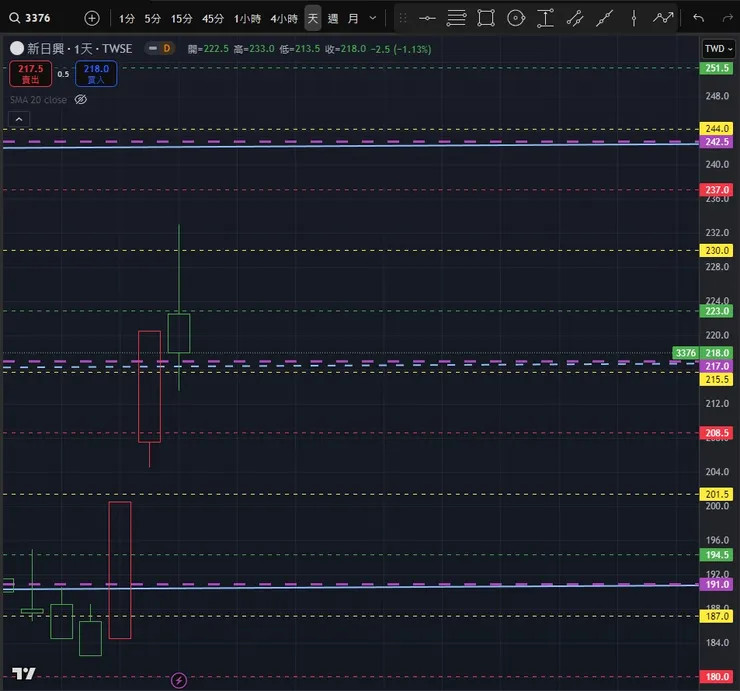Click the 高=233.0 high value
Screen dimensions: 740x691
tap(254, 49)
